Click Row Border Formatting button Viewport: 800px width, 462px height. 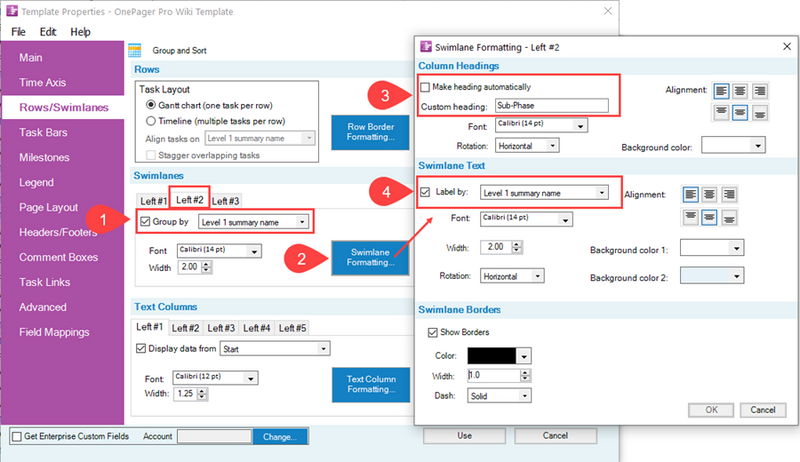click(370, 132)
